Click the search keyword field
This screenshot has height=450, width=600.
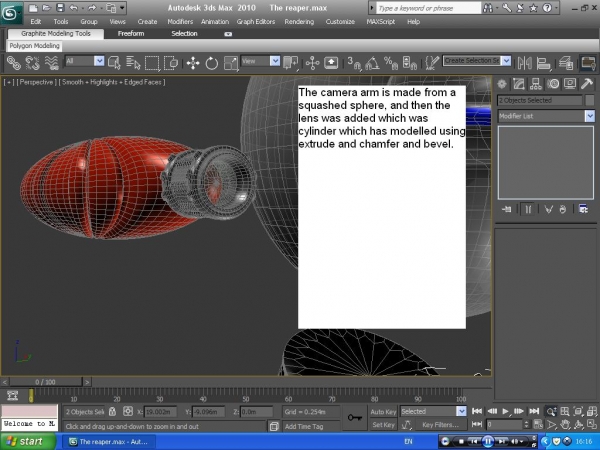pyautogui.click(x=428, y=8)
